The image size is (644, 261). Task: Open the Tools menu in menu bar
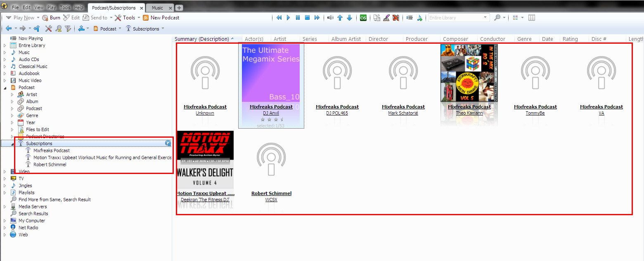click(65, 7)
